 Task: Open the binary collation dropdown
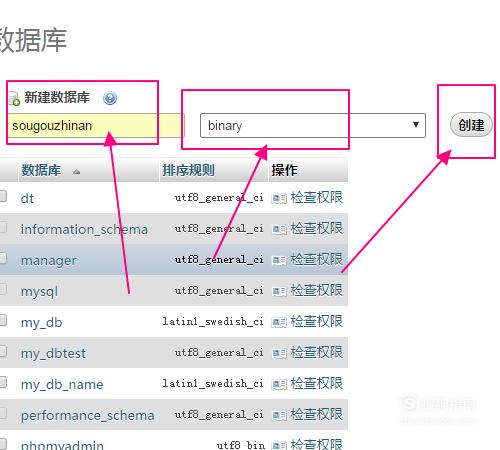click(313, 125)
